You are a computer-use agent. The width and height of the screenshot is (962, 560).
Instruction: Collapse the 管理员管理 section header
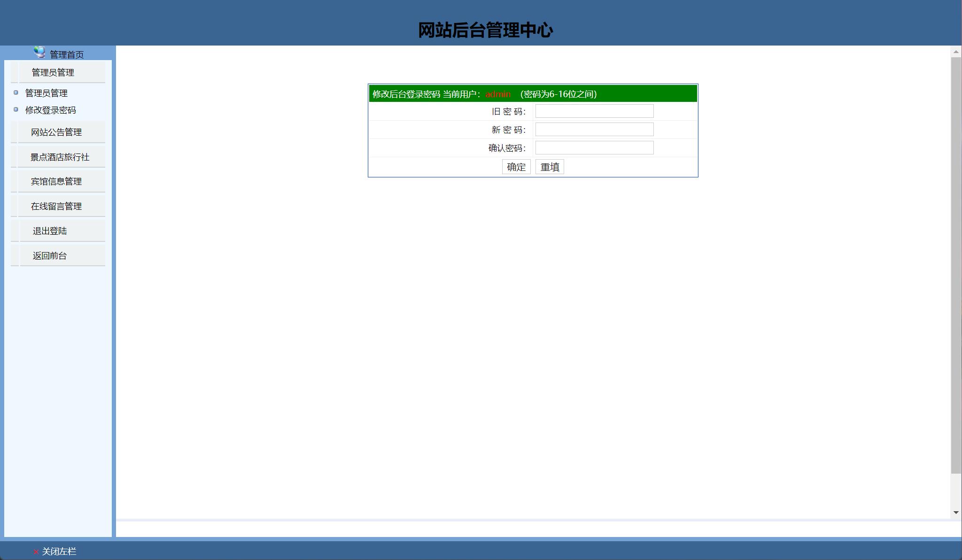(x=53, y=72)
